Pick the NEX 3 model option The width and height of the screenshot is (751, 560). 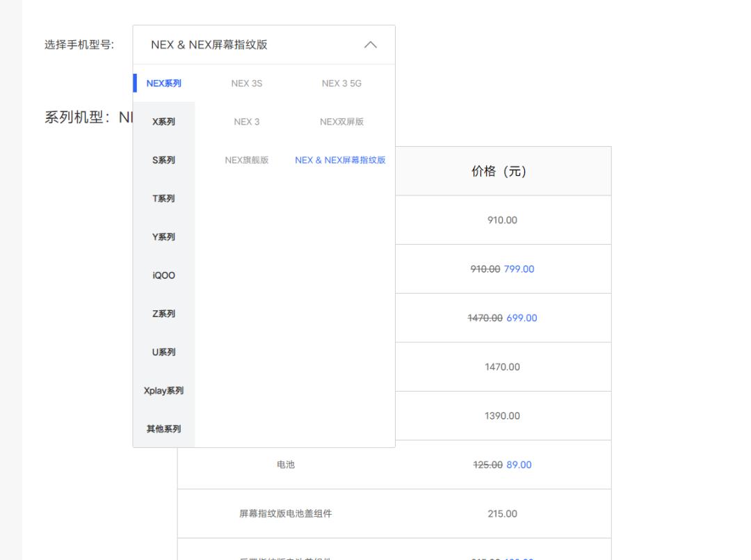tap(247, 122)
